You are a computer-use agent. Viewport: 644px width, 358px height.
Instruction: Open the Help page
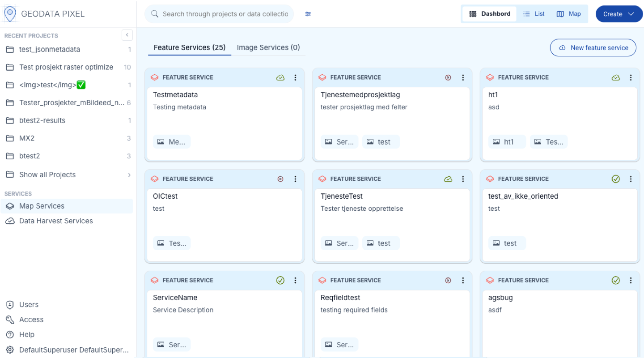26,335
